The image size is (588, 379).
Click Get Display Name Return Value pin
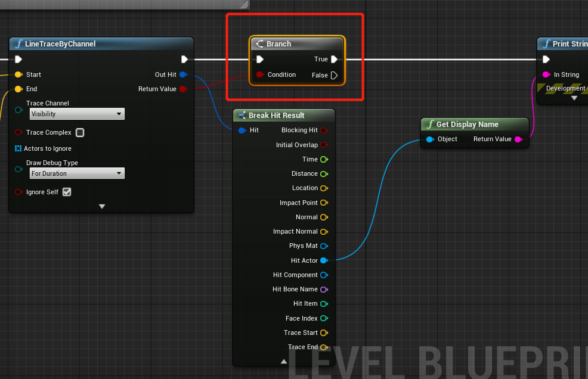[x=519, y=139]
